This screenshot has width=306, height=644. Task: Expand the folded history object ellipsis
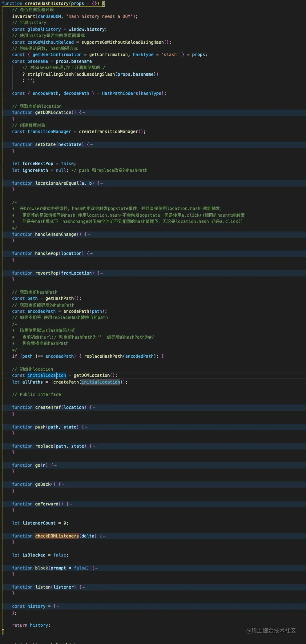(x=58, y=606)
